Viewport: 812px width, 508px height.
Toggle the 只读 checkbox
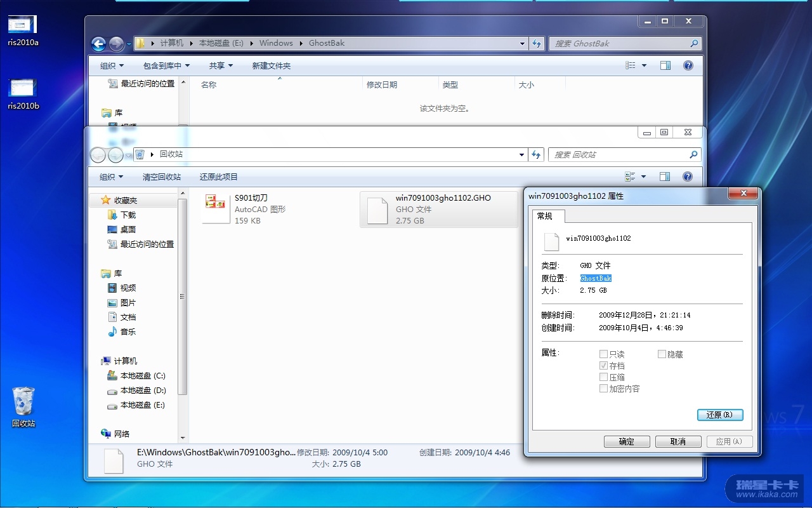click(603, 354)
